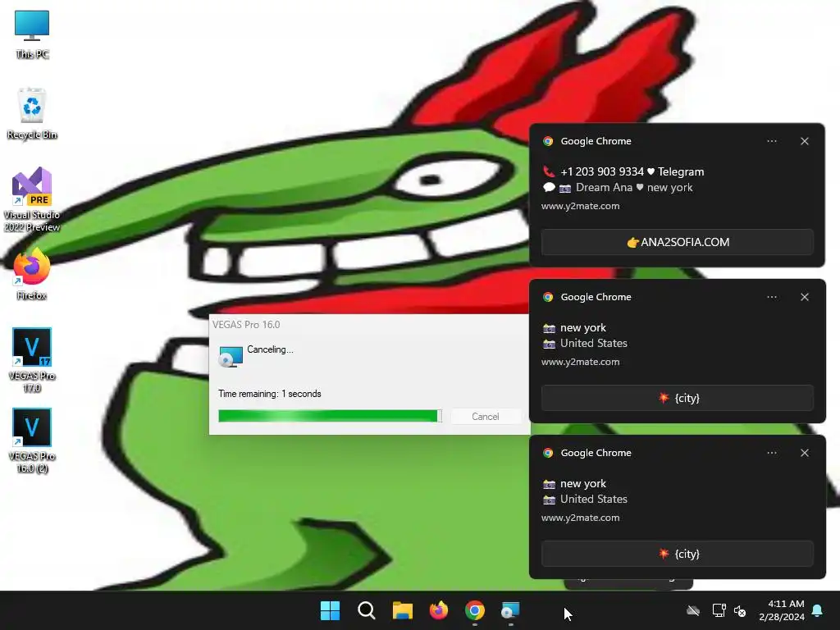This screenshot has width=840, height=630.
Task: Switch to Google Chrome on the taskbar
Action: [475, 610]
